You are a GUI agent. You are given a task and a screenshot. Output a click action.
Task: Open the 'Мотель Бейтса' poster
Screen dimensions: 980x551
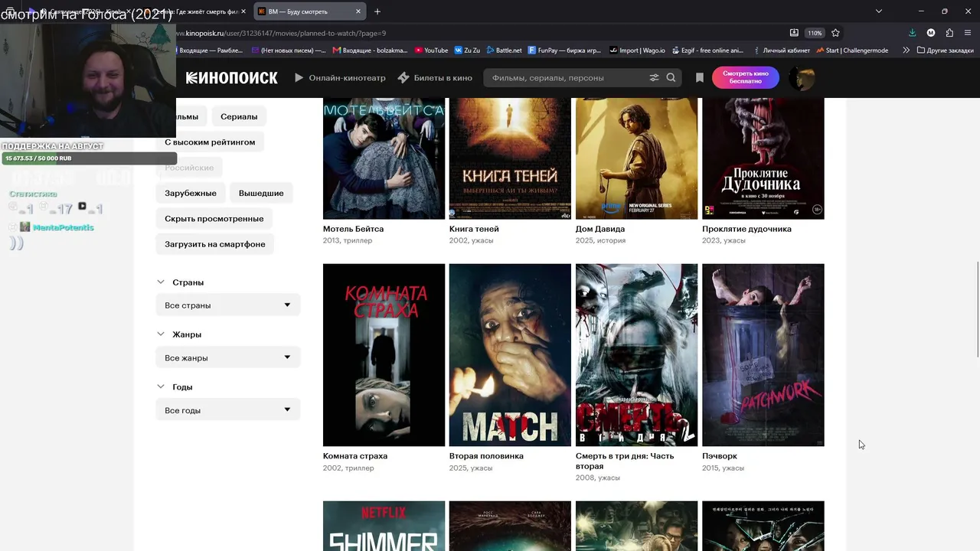click(384, 158)
